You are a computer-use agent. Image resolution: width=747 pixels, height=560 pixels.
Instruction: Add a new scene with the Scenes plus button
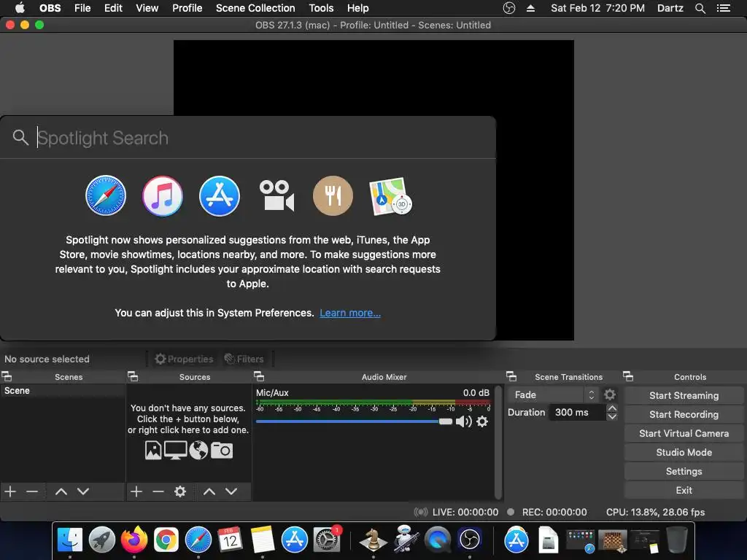point(10,491)
